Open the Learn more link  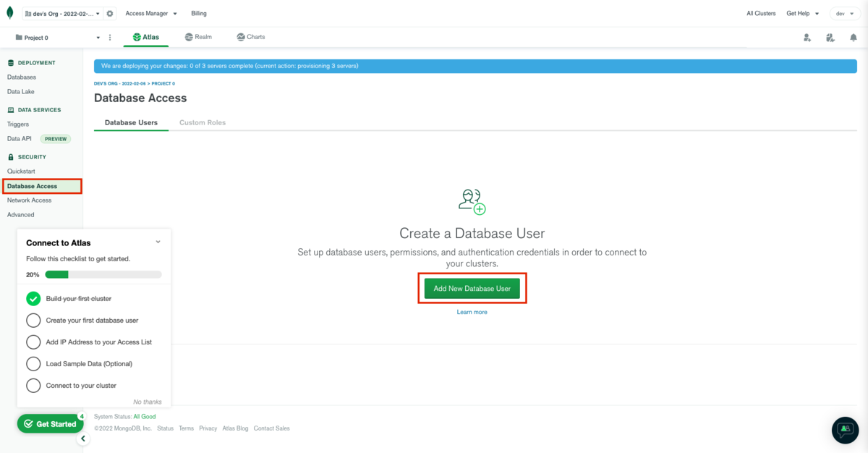472,312
